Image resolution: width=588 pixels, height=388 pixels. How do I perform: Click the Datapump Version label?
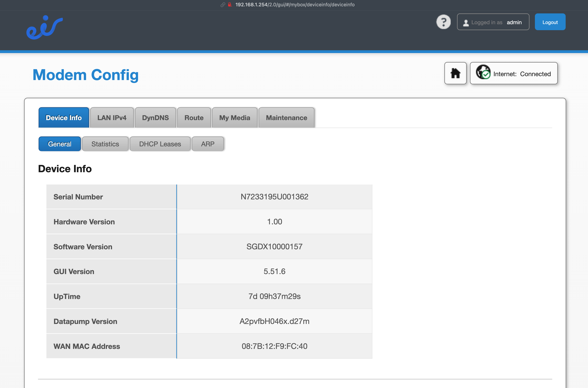[x=85, y=321]
